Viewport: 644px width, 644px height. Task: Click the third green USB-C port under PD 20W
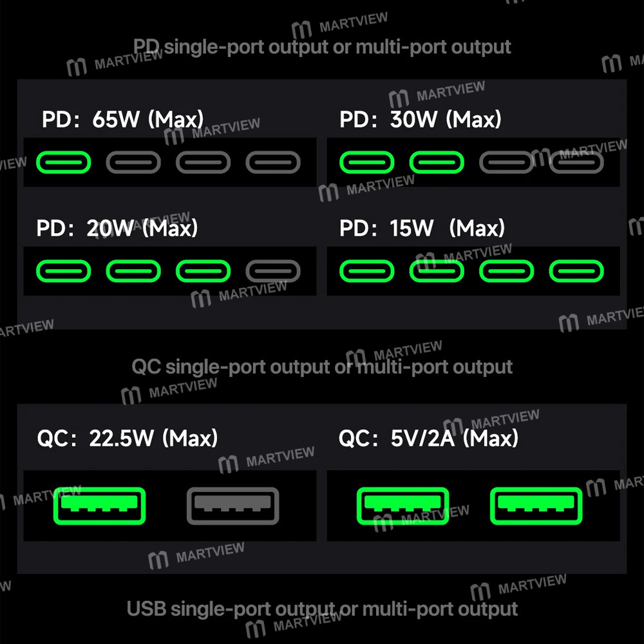(x=204, y=271)
